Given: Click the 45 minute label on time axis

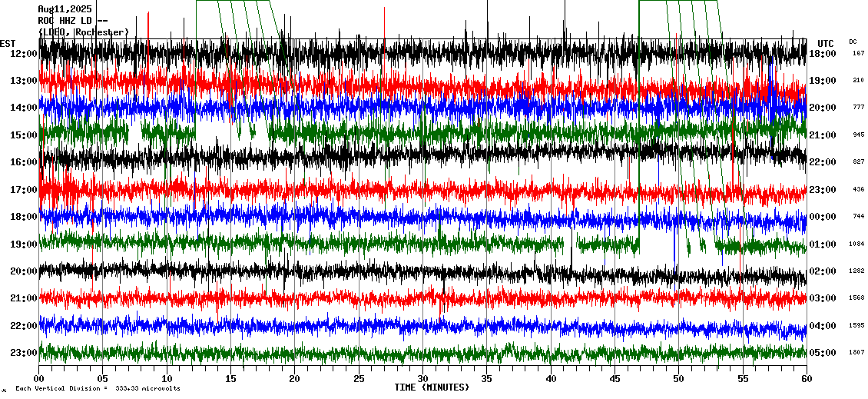Looking at the screenshot, I should [x=615, y=379].
